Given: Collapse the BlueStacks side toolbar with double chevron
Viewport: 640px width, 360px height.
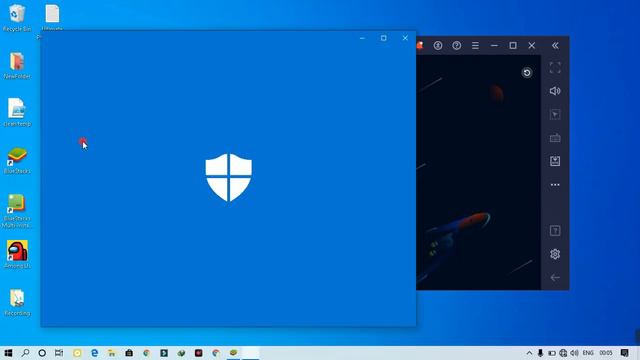Looking at the screenshot, I should click(555, 45).
